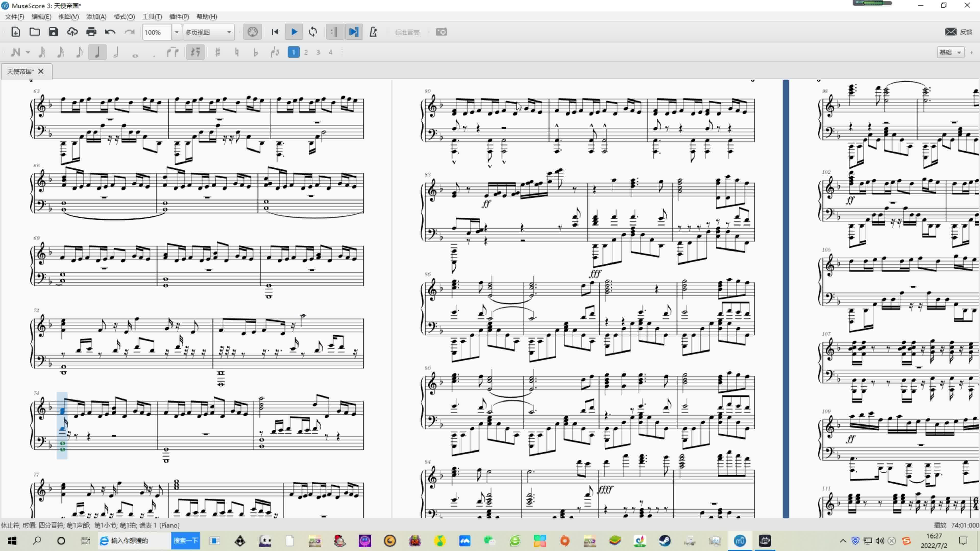Click the taskbar volume icon
Viewport: 980px width, 551px height.
tap(879, 541)
